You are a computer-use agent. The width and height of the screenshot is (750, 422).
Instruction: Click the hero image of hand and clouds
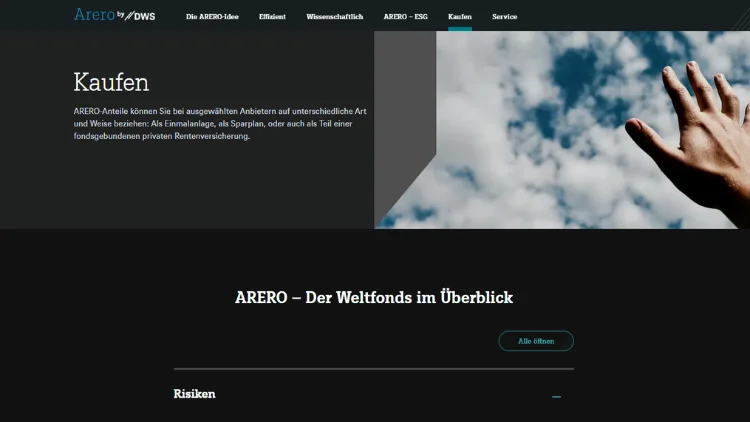click(562, 130)
